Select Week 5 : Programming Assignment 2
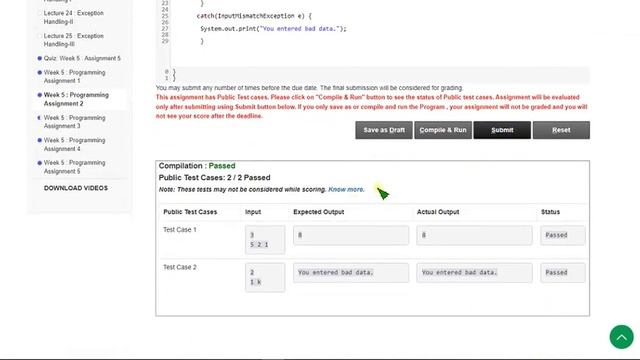The image size is (640, 360). click(x=76, y=99)
